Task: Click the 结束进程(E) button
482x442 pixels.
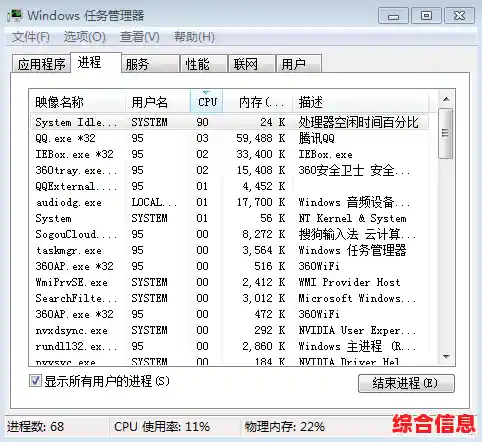Action: (406, 383)
